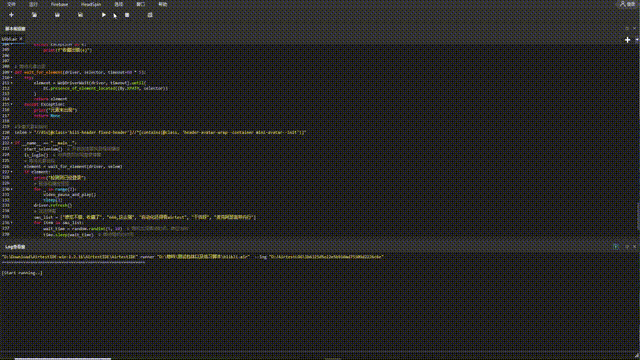The image size is (640, 360).
Task: Collapse the try block fold at line 210
Action: [x=11, y=78]
